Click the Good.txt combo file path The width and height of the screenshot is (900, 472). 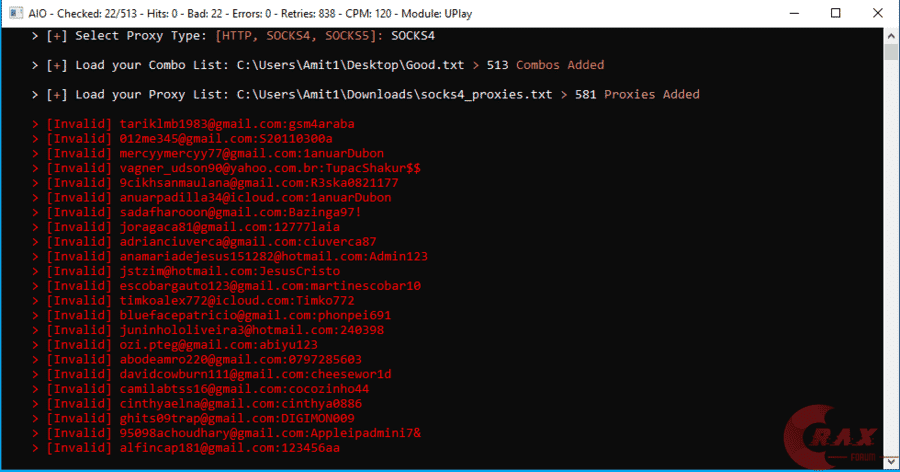[x=350, y=65]
